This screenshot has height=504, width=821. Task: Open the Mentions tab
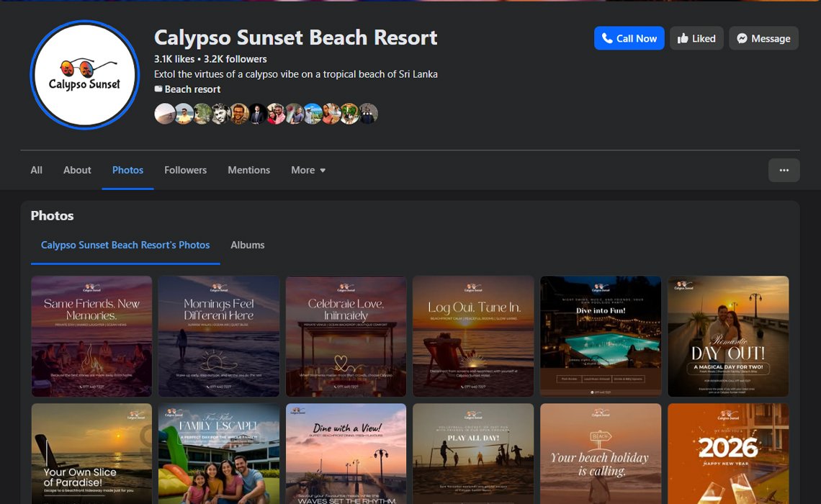click(x=248, y=170)
